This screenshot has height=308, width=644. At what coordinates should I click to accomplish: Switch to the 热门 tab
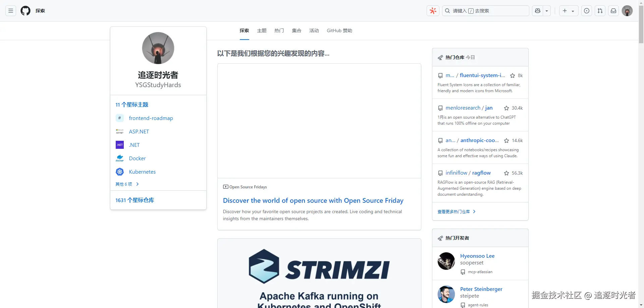[279, 30]
